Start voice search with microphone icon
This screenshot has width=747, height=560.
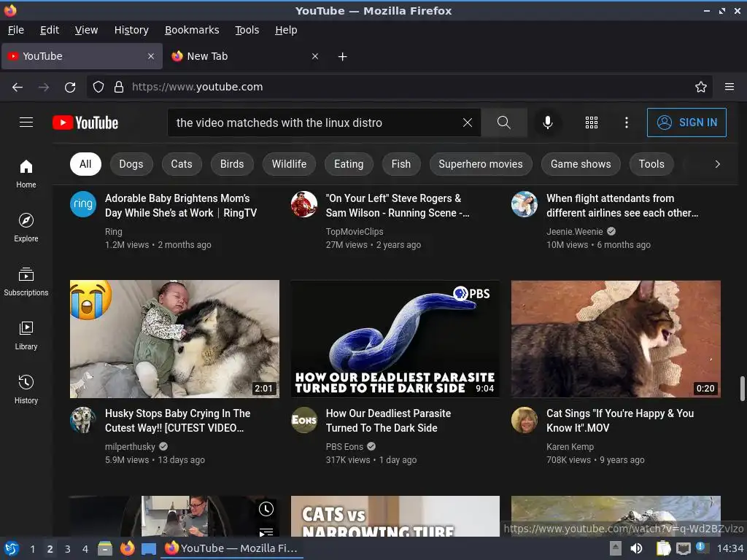548,122
